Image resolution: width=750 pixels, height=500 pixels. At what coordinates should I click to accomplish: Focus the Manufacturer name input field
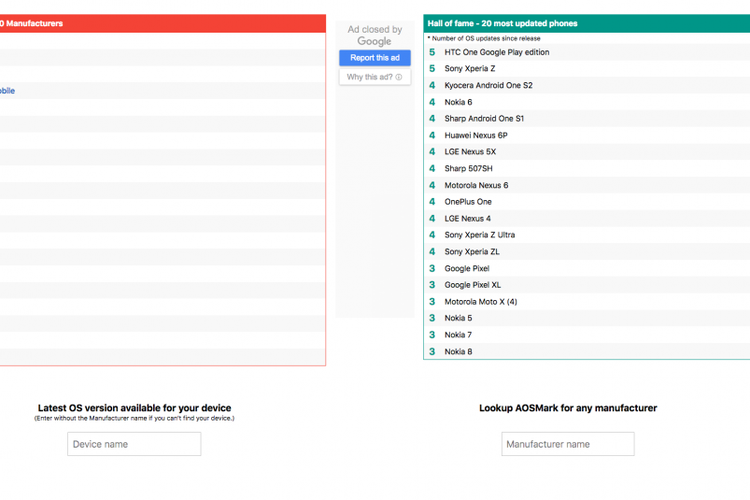point(568,444)
